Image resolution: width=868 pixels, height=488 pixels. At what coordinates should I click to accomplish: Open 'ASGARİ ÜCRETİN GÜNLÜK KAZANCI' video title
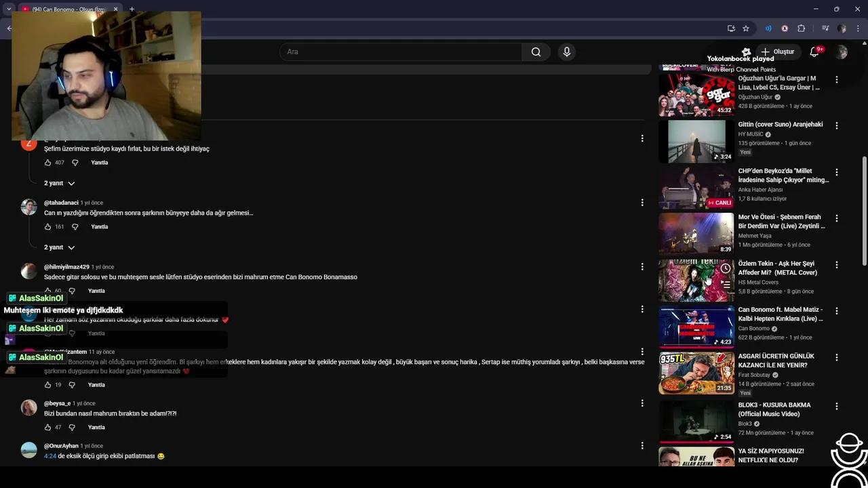point(776,361)
